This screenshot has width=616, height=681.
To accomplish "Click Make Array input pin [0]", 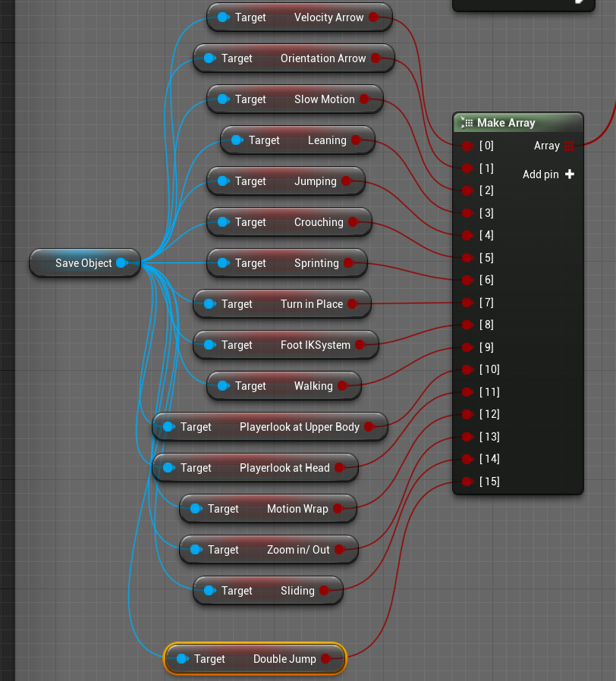I will pos(467,146).
